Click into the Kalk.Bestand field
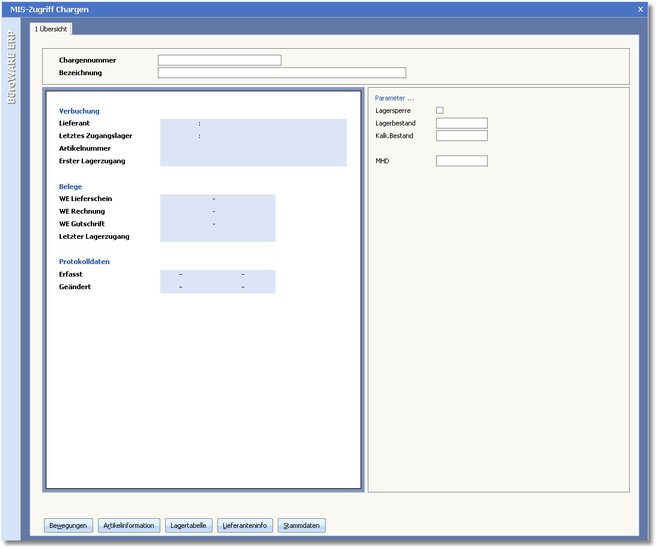This screenshot has width=657, height=549. tap(461, 135)
